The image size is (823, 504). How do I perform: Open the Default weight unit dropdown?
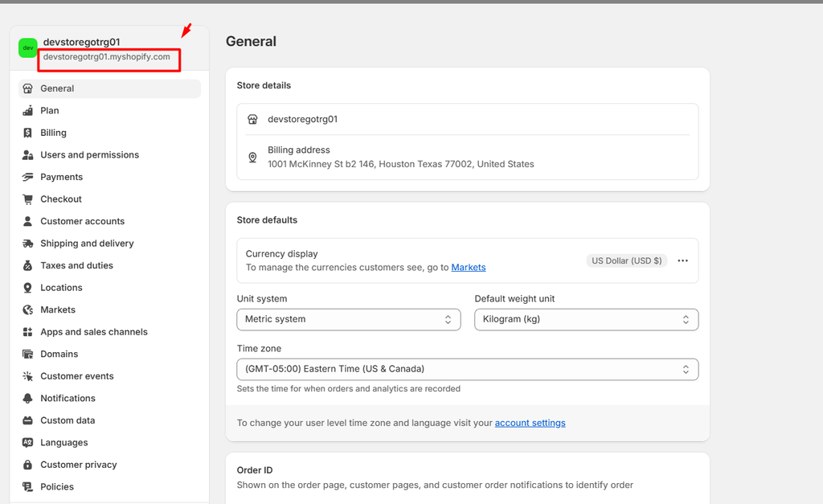586,319
